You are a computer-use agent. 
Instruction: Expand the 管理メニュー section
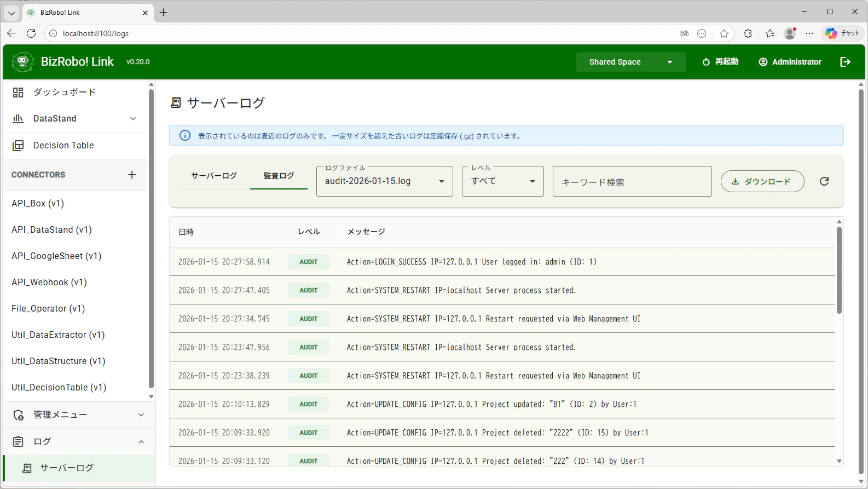tap(79, 415)
